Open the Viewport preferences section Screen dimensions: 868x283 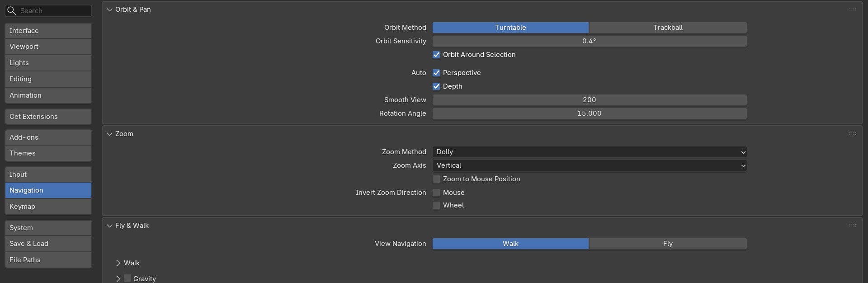tap(48, 47)
